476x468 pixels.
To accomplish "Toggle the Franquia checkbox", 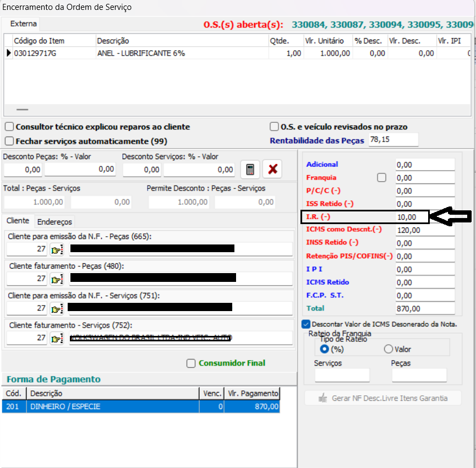I will [x=381, y=177].
